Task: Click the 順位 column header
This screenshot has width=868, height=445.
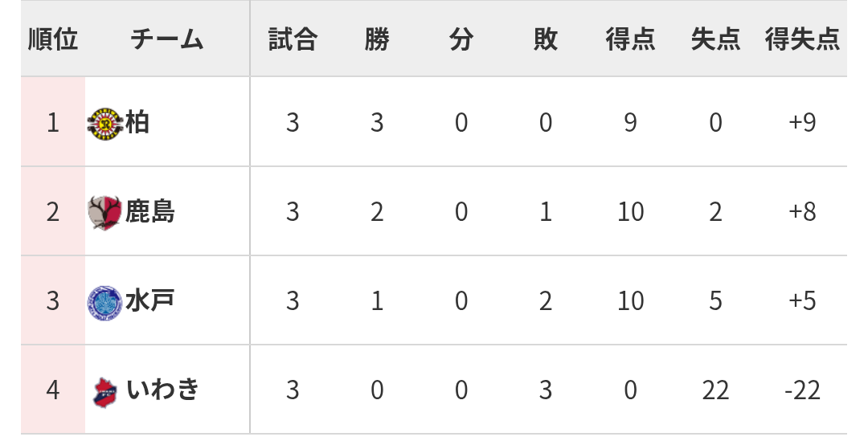Action: [53, 39]
